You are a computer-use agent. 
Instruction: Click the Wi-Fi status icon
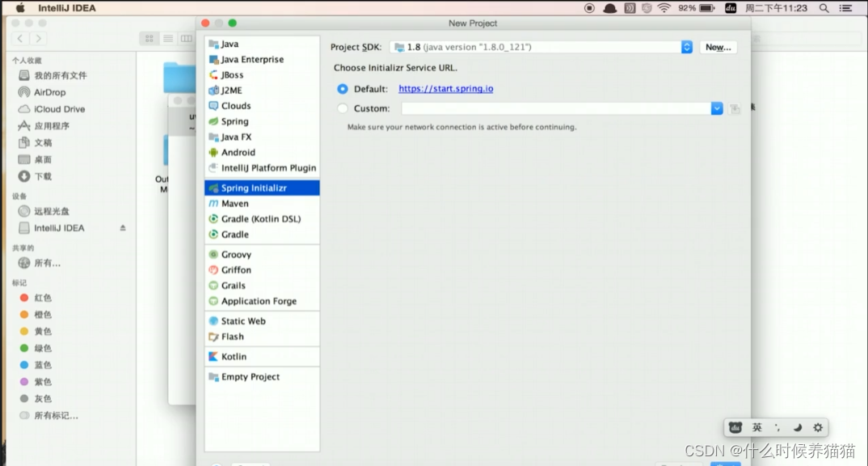point(664,8)
